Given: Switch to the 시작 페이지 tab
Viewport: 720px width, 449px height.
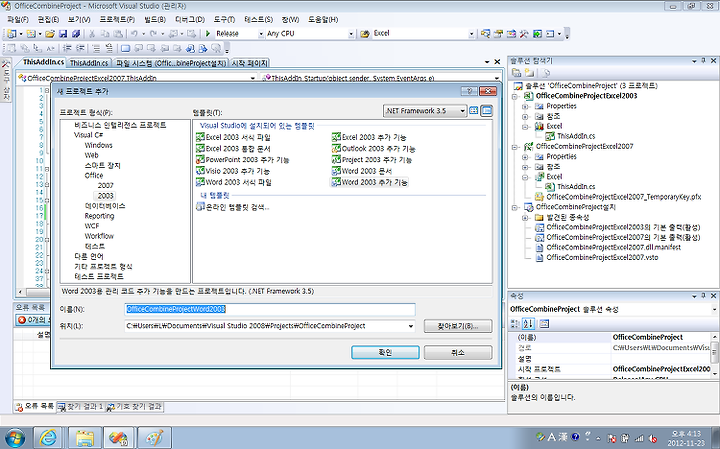Looking at the screenshot, I should tap(249, 63).
